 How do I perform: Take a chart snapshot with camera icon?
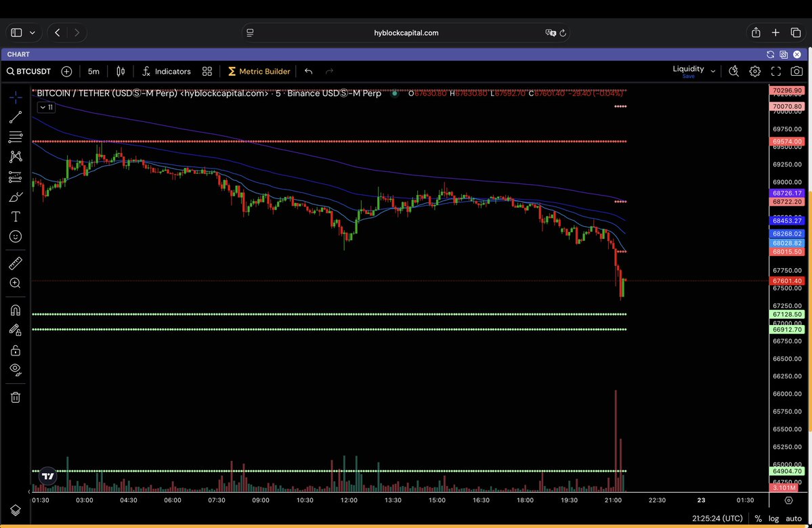click(x=796, y=72)
